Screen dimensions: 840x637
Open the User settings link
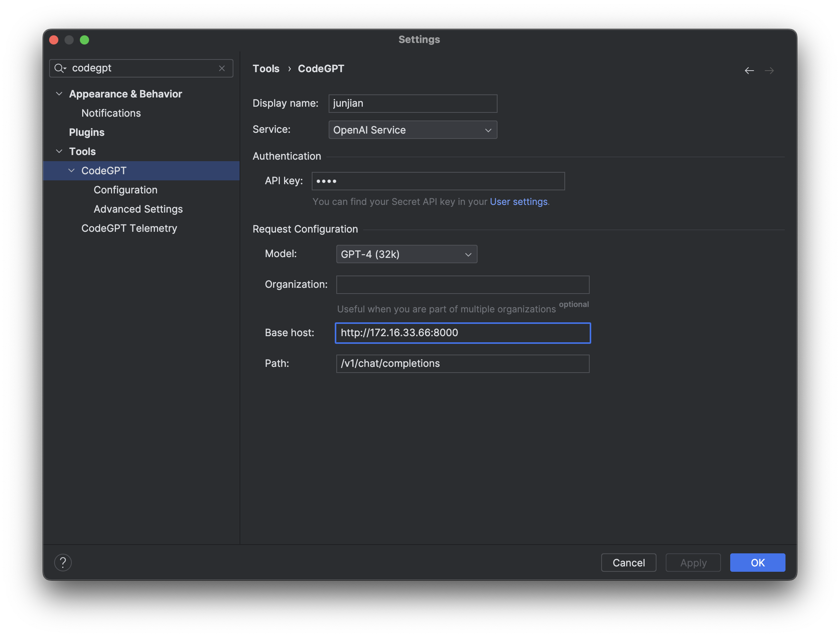tap(518, 202)
